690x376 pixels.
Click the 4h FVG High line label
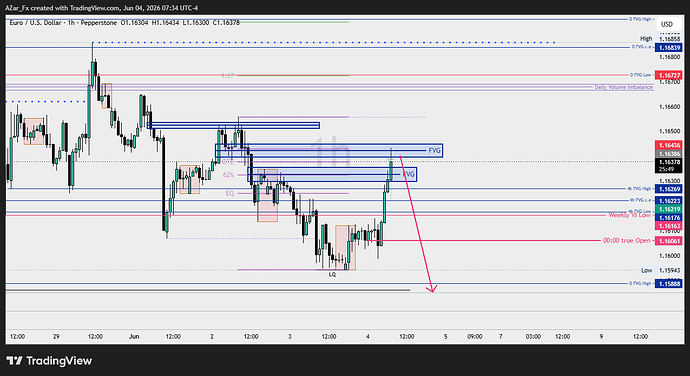(640, 188)
